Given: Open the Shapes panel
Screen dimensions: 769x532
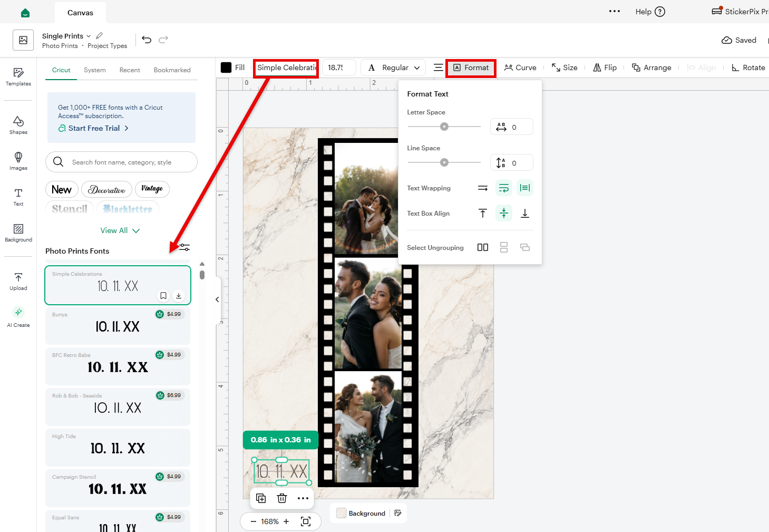Looking at the screenshot, I should pos(18,125).
